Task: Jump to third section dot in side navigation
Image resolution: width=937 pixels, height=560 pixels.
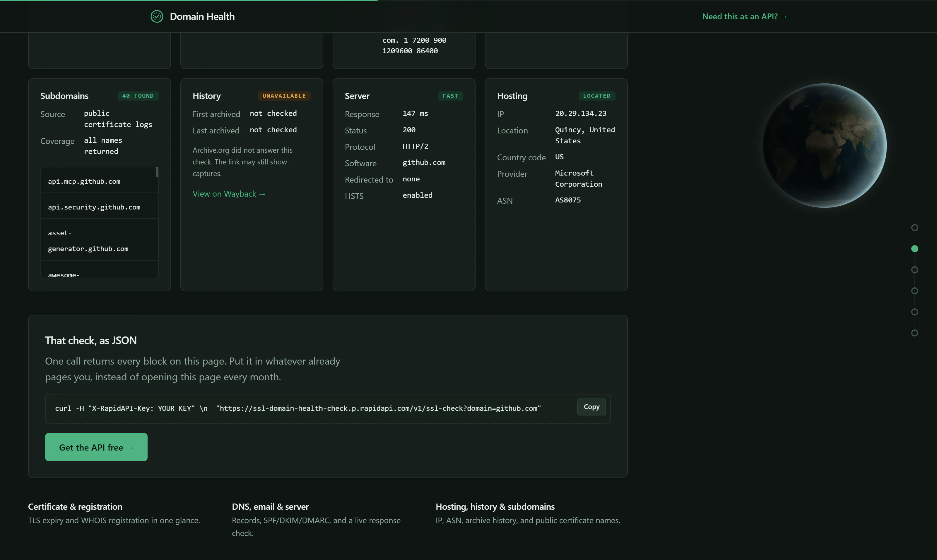Action: click(914, 270)
